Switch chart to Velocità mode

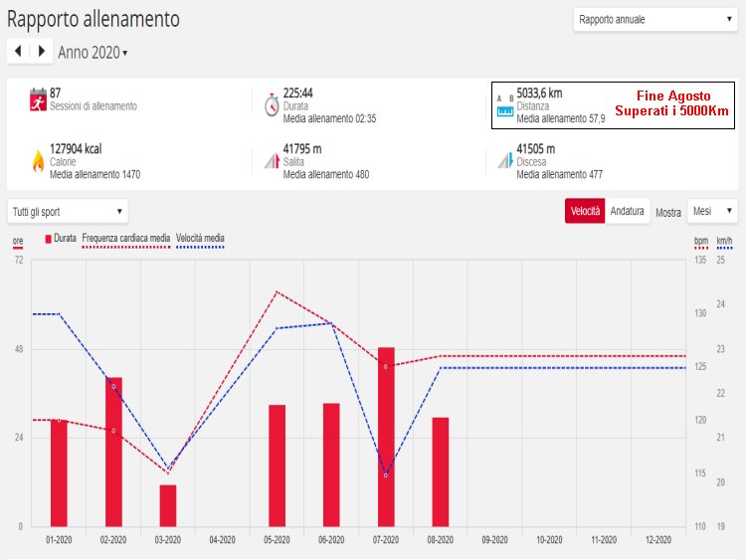pos(585,211)
